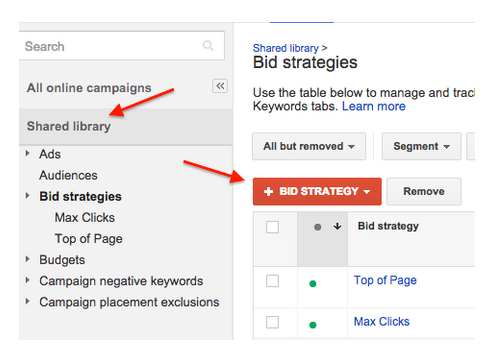Follow the Learn more link
This screenshot has height=363, width=503.
[x=374, y=106]
